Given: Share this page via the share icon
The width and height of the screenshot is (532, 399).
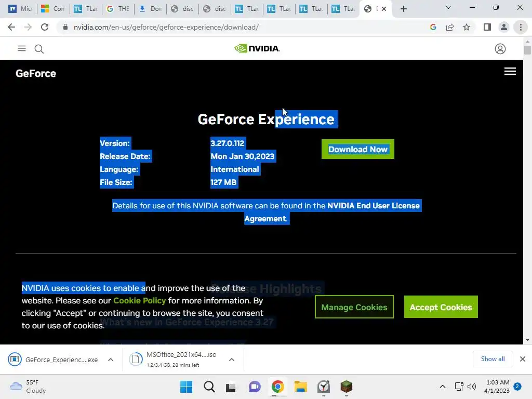Looking at the screenshot, I should [x=450, y=27].
